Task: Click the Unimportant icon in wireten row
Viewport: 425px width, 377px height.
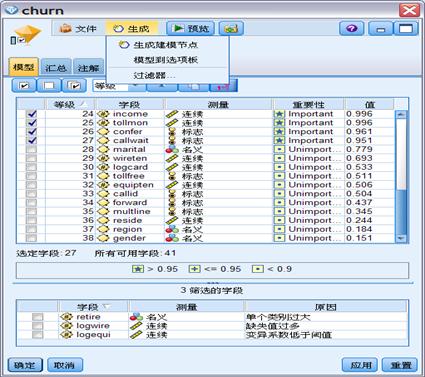Action: 279,158
